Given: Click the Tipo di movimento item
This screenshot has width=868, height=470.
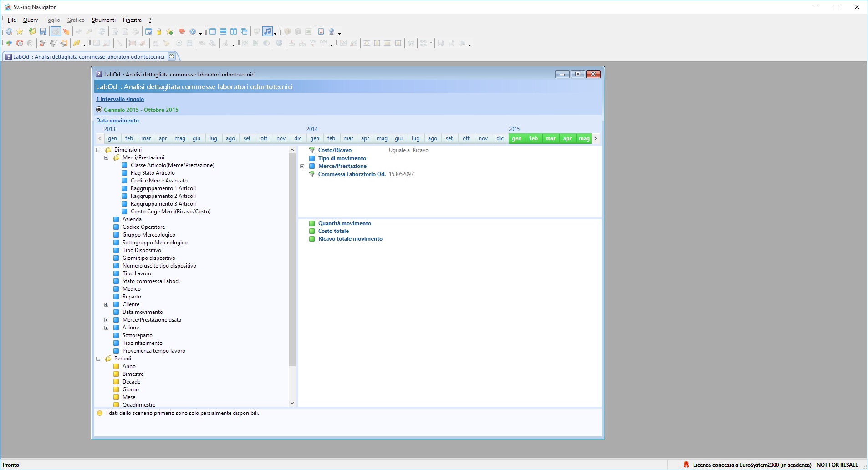Looking at the screenshot, I should click(x=342, y=158).
